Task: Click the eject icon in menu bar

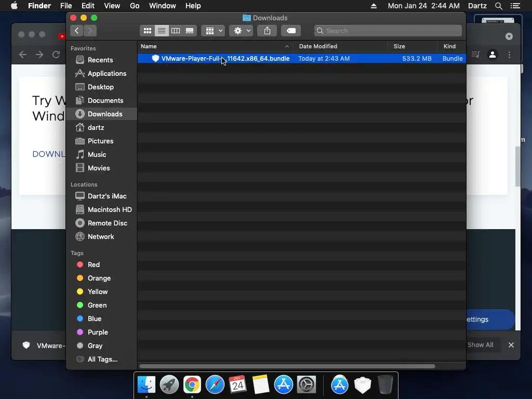Action: click(374, 6)
